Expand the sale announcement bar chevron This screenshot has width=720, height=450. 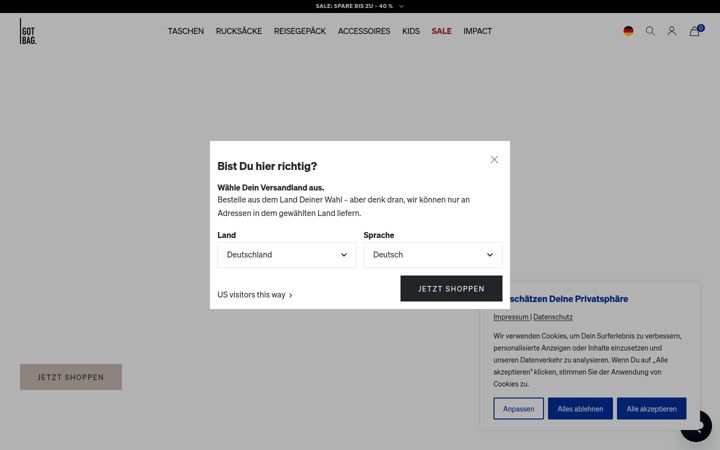(401, 6)
